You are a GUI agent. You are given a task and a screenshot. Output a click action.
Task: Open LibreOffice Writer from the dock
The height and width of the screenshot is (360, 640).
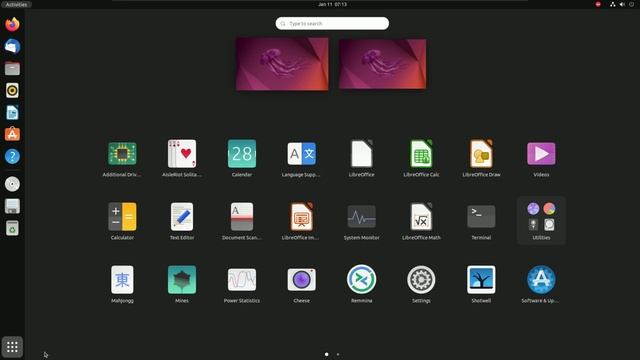pyautogui.click(x=12, y=112)
